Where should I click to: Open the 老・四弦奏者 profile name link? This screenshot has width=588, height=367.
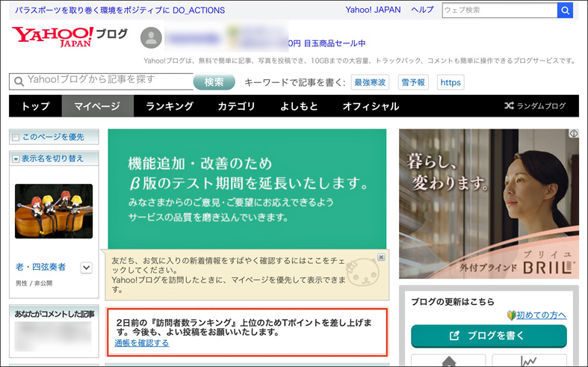tap(40, 267)
